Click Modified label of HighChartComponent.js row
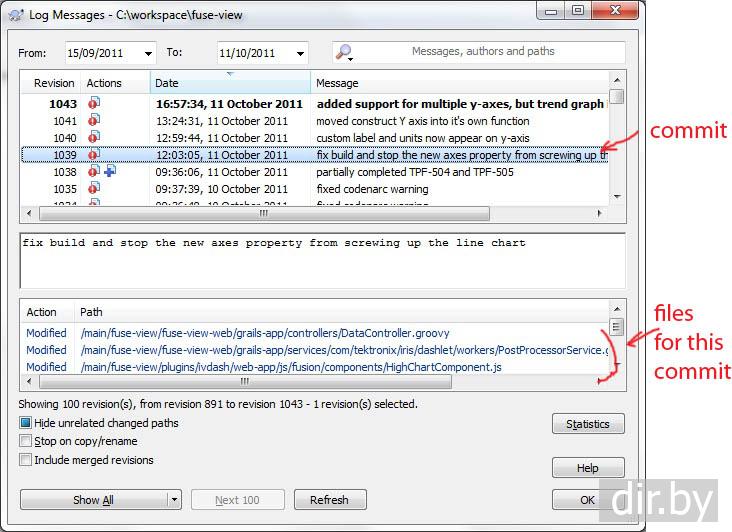The image size is (732, 532). pyautogui.click(x=46, y=367)
